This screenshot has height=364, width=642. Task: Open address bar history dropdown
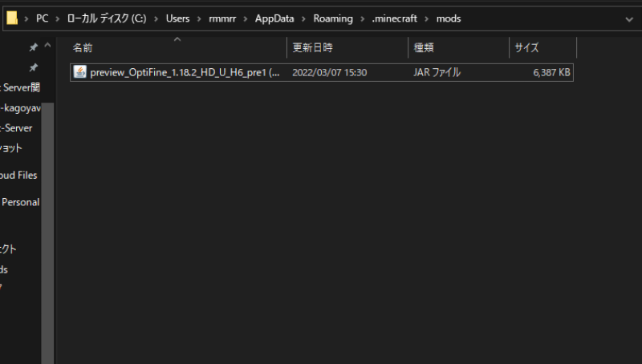coord(629,18)
